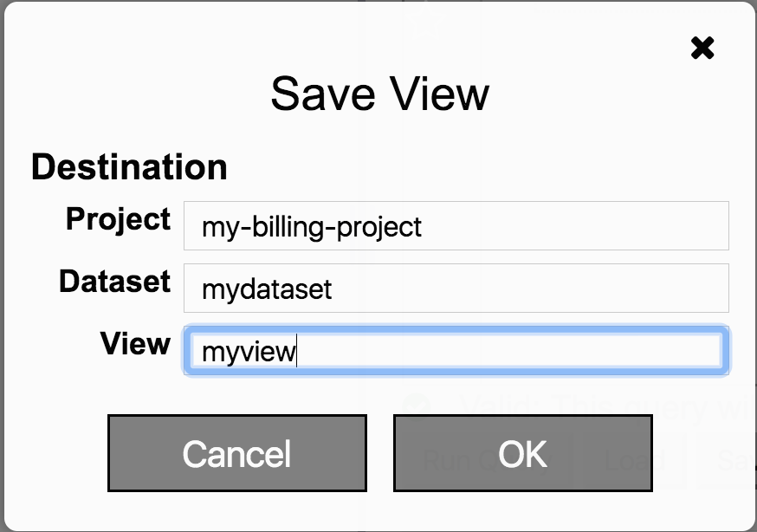Screen dimensions: 757x532
Task: Click the Cancel button
Action: tap(236, 453)
